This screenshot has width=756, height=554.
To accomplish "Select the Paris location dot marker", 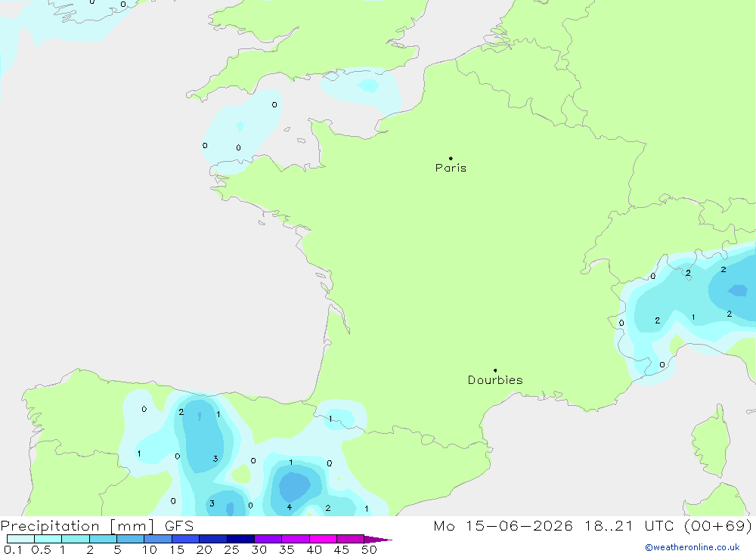I will click(x=451, y=158).
